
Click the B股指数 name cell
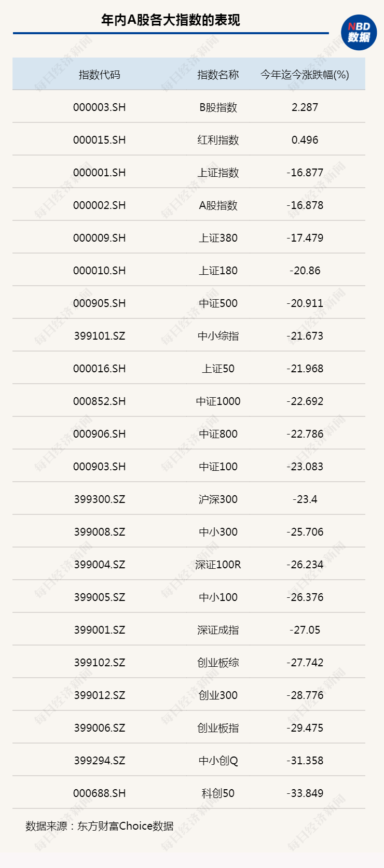coord(218,107)
